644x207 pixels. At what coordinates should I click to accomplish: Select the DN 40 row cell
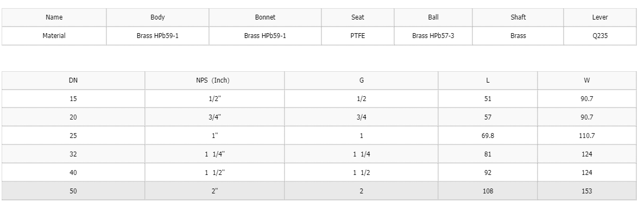click(x=73, y=173)
